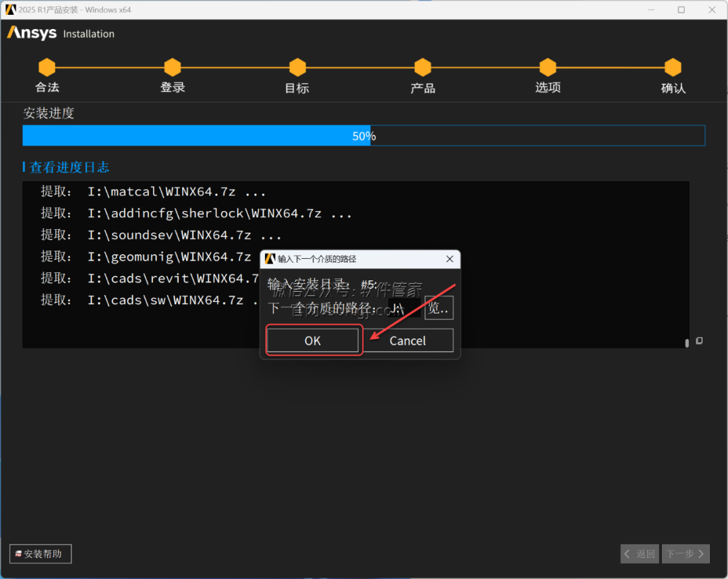Click the Ansys icon in the dialog title bar
Image resolution: width=728 pixels, height=579 pixels.
coord(270,259)
